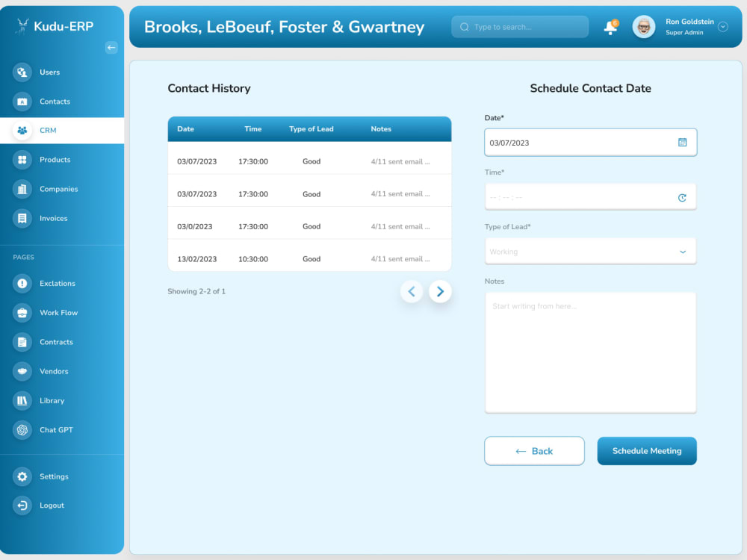Click the Schedule Meeting button
This screenshot has width=747, height=560.
tap(646, 451)
